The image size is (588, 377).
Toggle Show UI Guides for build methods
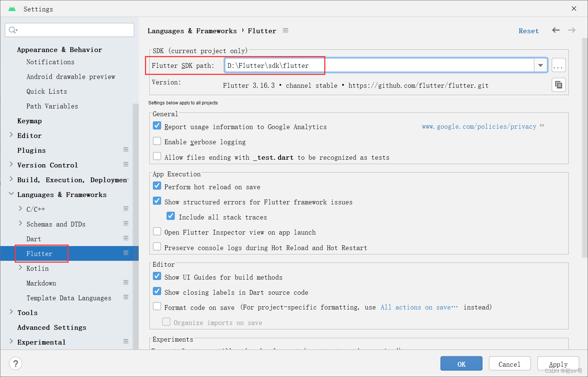[x=157, y=276]
